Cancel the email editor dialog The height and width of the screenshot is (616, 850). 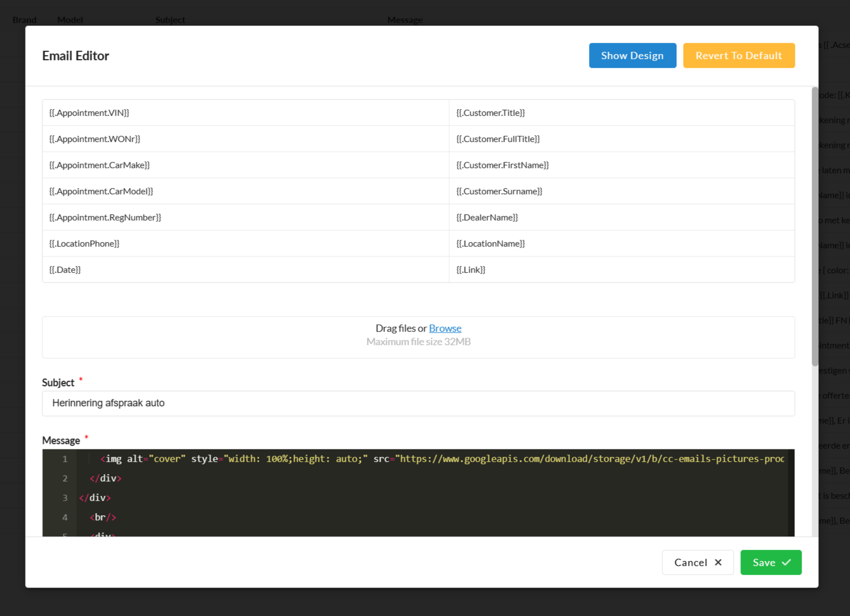point(697,562)
